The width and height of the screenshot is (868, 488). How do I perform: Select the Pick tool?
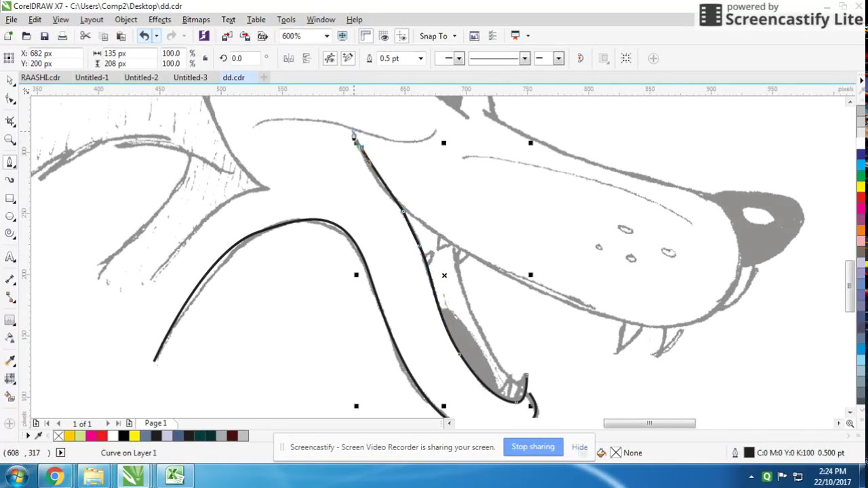coord(10,81)
